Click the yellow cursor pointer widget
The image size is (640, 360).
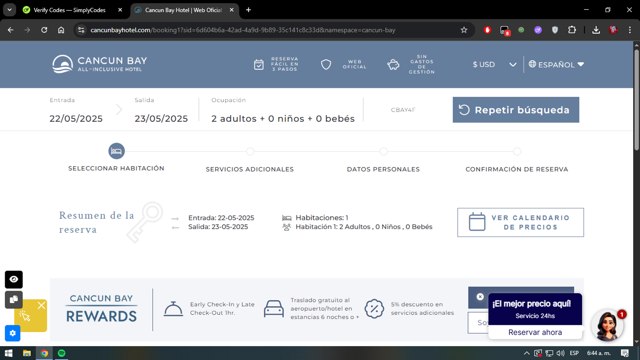click(x=25, y=316)
